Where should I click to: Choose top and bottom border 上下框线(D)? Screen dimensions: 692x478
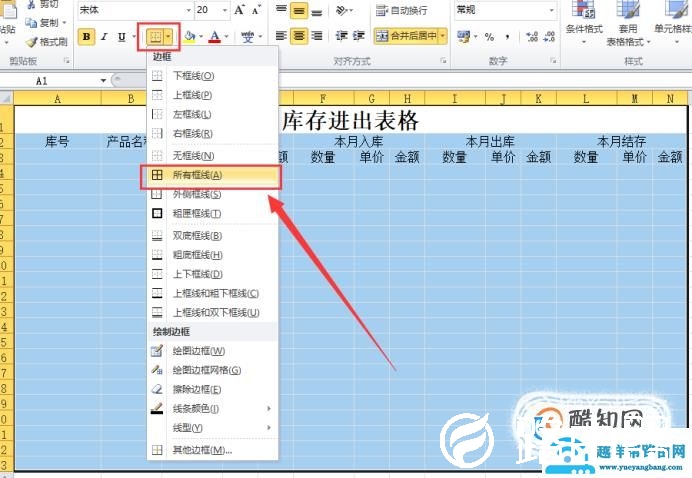pos(213,274)
